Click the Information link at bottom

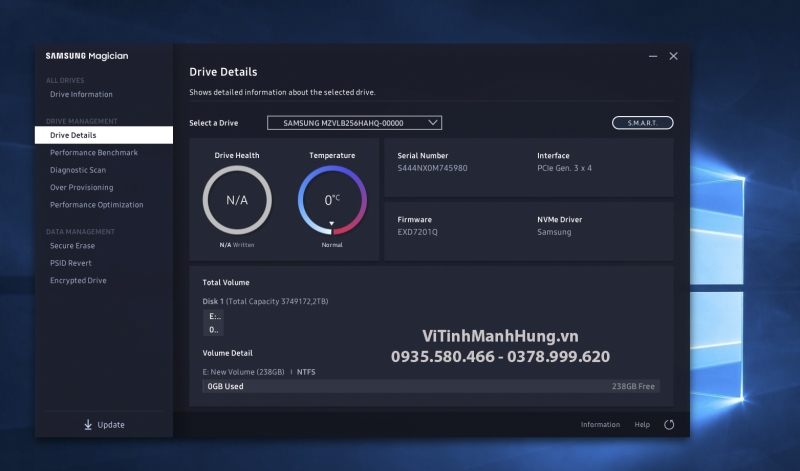(x=600, y=425)
